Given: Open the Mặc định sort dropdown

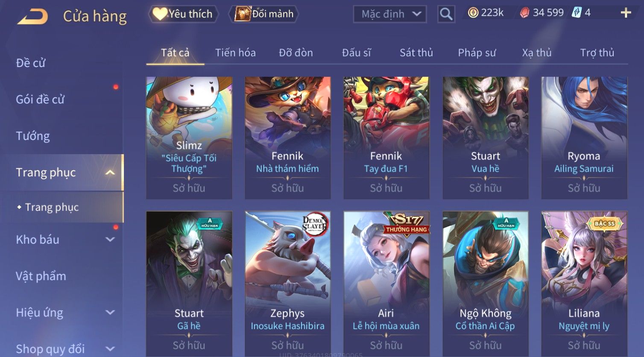Looking at the screenshot, I should [390, 14].
